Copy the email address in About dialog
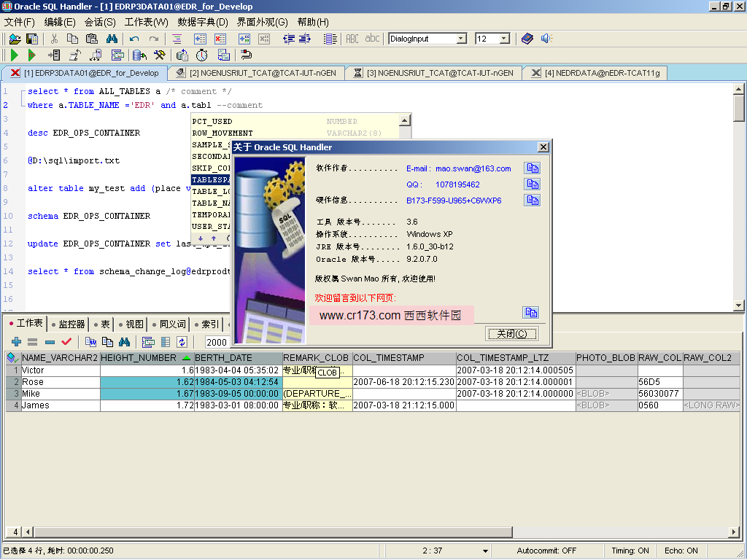 (x=532, y=168)
